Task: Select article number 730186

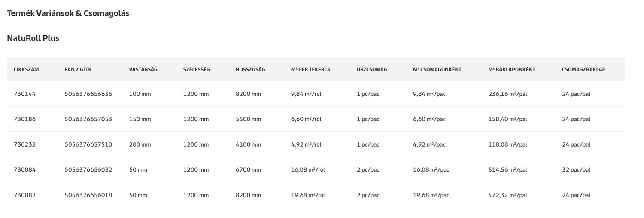Action: click(24, 119)
